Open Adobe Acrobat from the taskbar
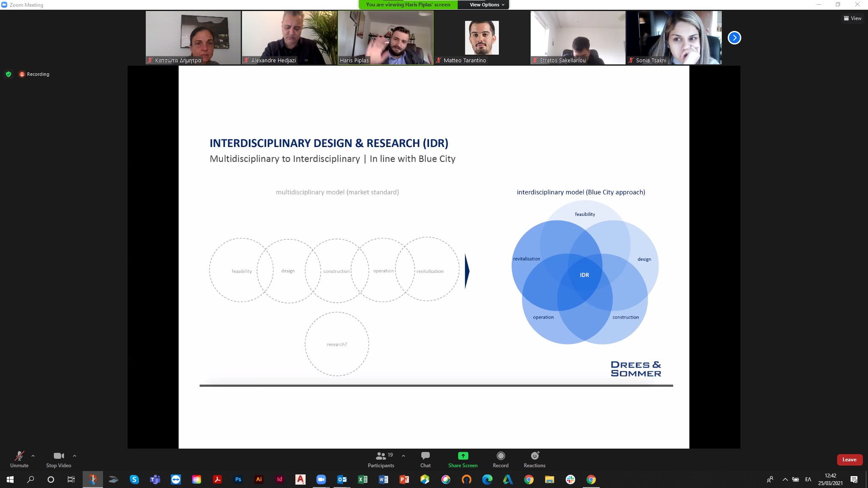 click(x=217, y=480)
